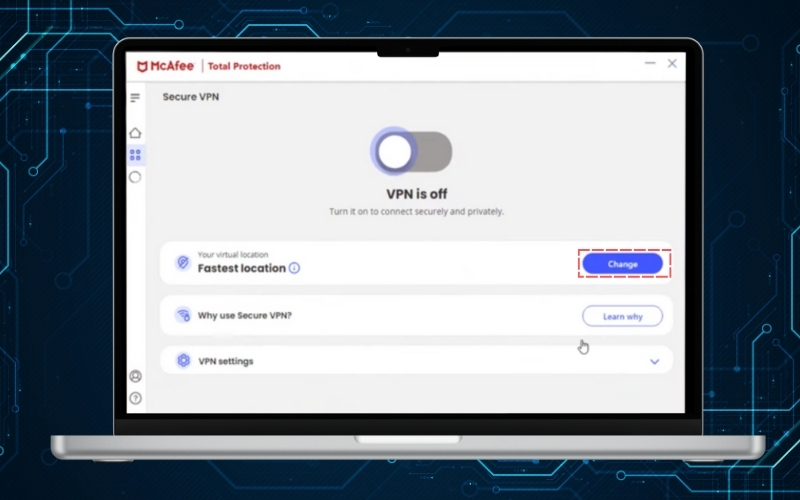Viewport: 800px width, 500px height.
Task: Go to Home via house icon
Action: [x=135, y=133]
